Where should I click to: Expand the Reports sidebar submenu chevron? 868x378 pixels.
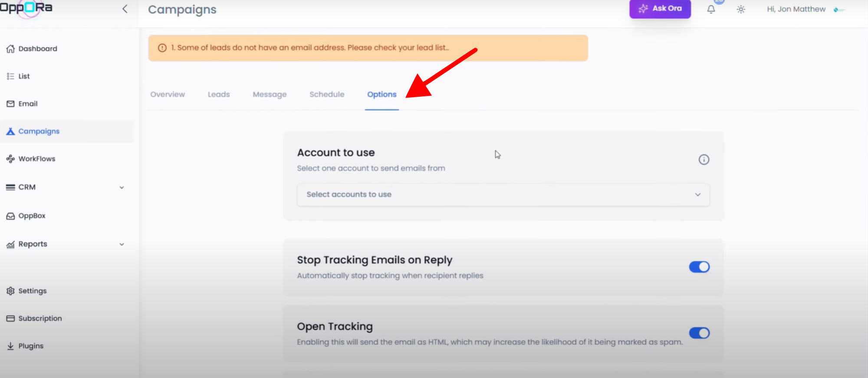click(x=122, y=244)
